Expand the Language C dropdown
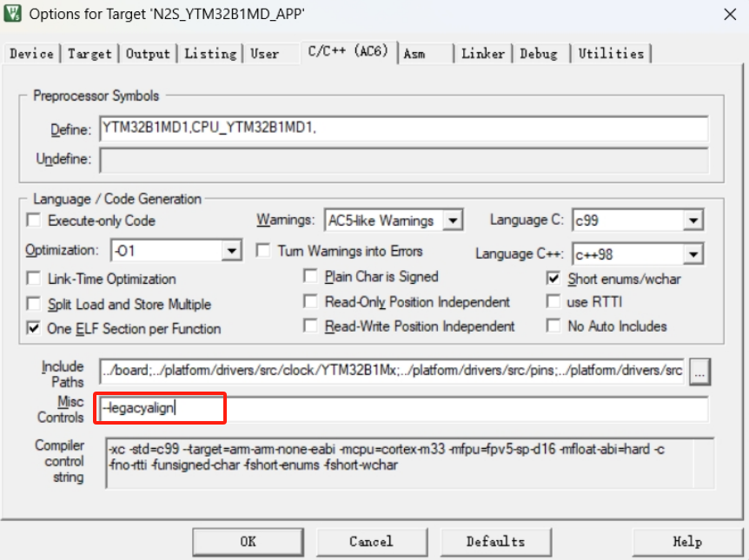749x560 pixels. pyautogui.click(x=693, y=221)
